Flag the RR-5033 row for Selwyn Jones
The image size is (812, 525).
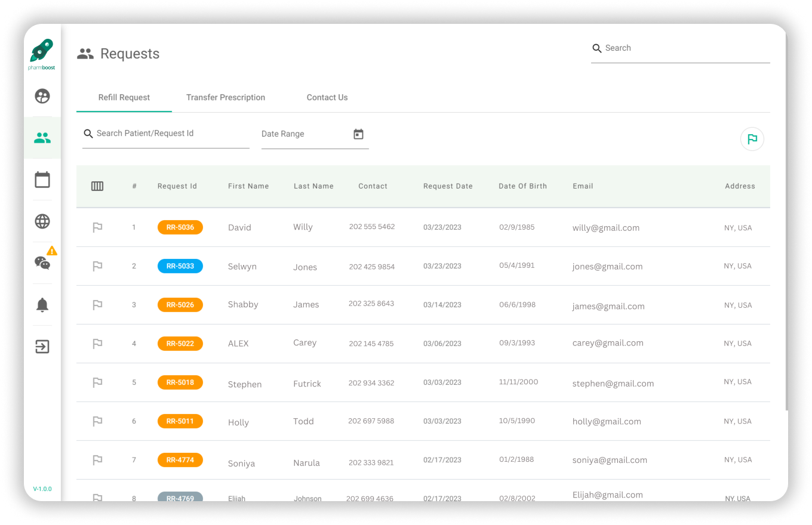pos(97,266)
